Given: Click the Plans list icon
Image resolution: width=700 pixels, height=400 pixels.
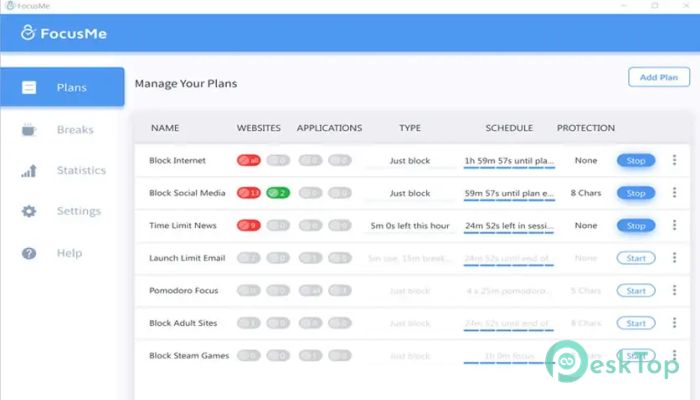Looking at the screenshot, I should [29, 88].
